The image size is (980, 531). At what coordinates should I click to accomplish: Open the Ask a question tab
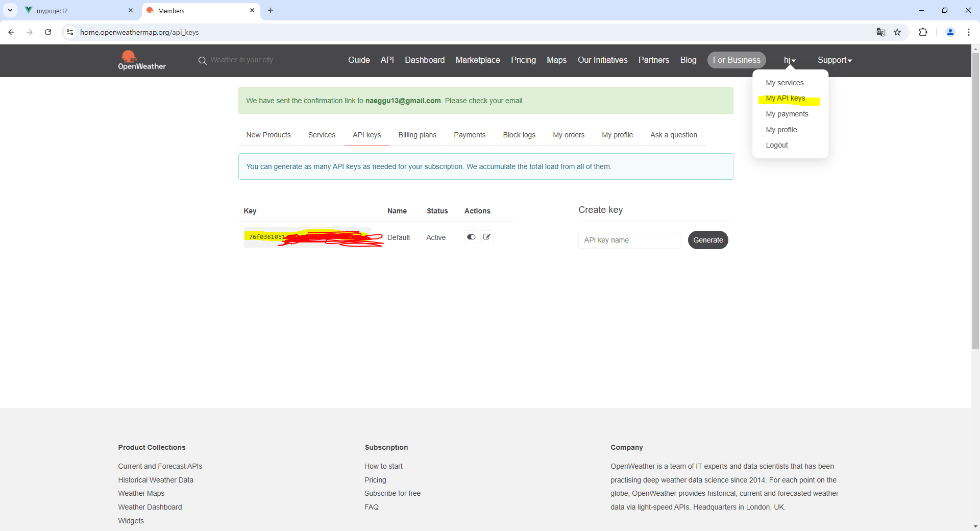[x=673, y=135]
